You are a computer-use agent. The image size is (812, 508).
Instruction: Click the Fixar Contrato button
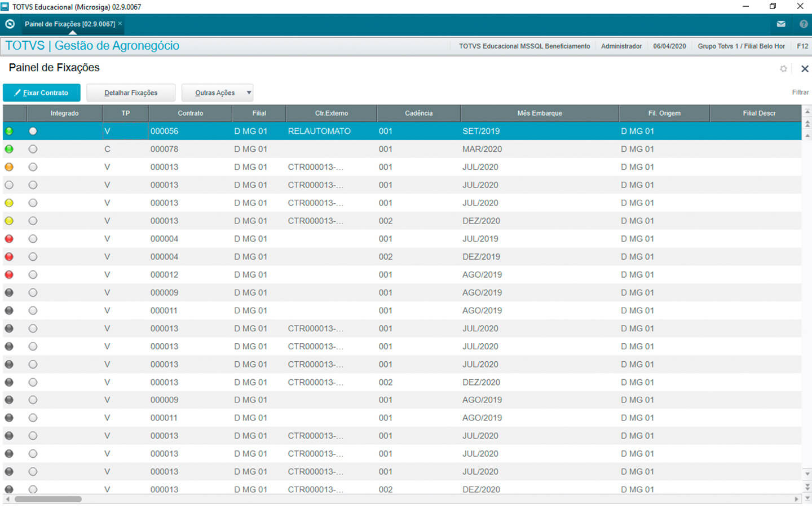point(41,93)
